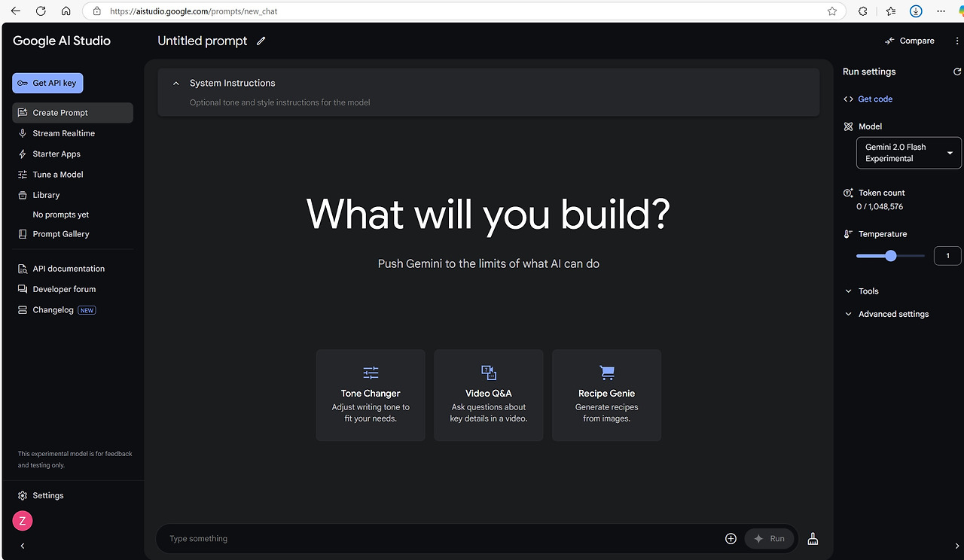Click the plus icon to insert media
The height and width of the screenshot is (560, 964).
coord(731,539)
